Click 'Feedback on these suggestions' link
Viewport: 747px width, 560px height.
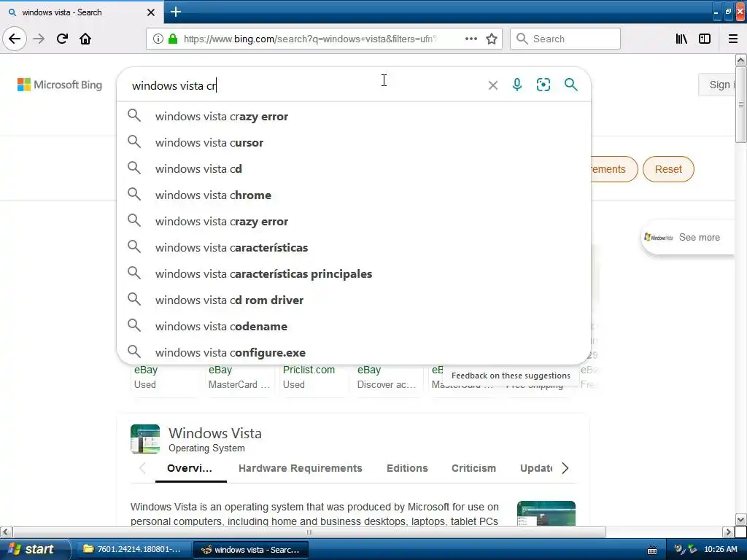511,376
